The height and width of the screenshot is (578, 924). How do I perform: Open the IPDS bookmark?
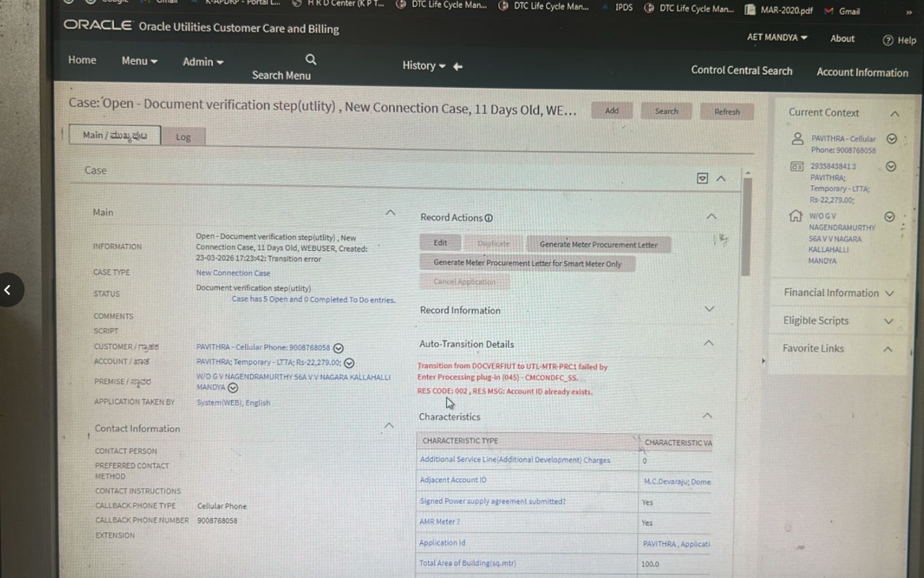pos(618,8)
